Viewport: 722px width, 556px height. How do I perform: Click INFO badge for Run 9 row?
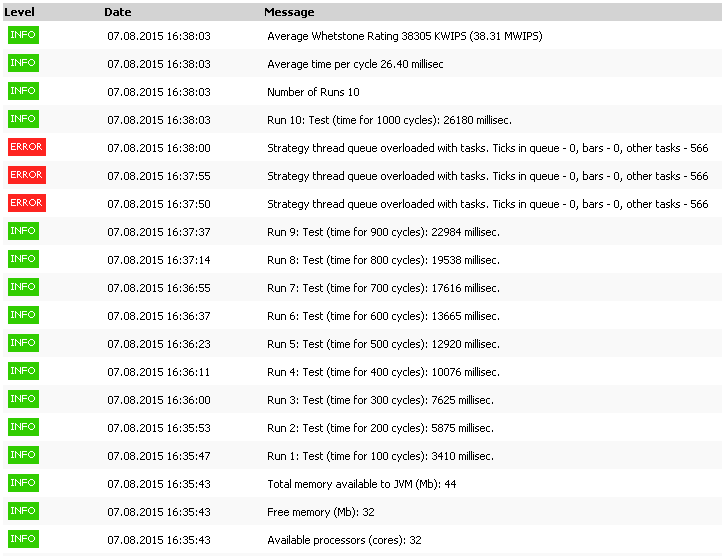click(x=23, y=231)
